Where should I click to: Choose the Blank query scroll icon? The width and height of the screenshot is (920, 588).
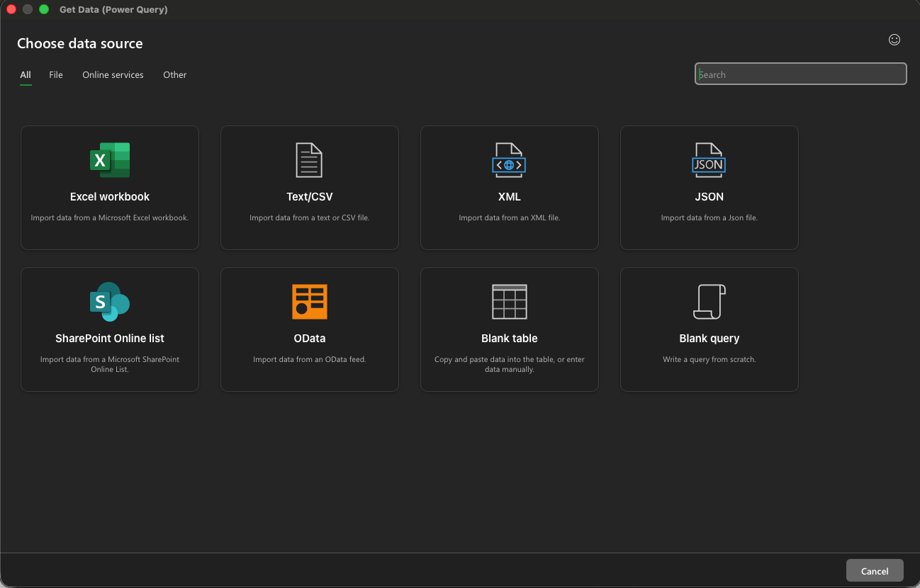click(709, 302)
